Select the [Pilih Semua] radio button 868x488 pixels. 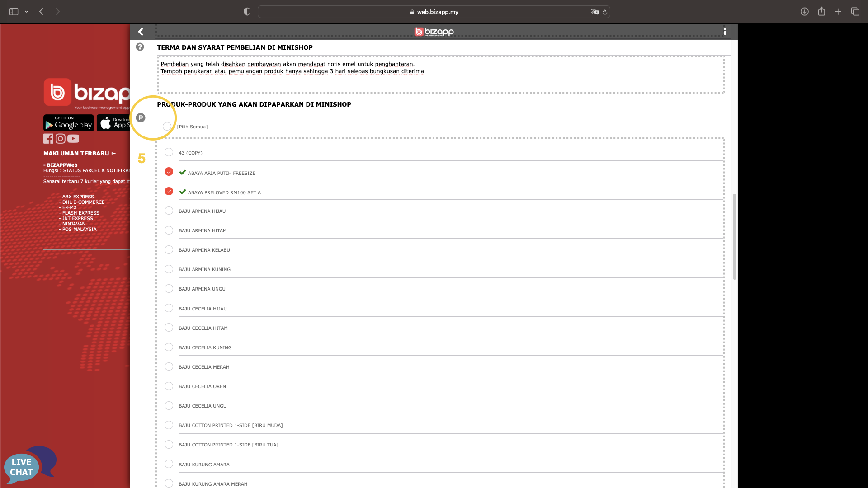[167, 127]
